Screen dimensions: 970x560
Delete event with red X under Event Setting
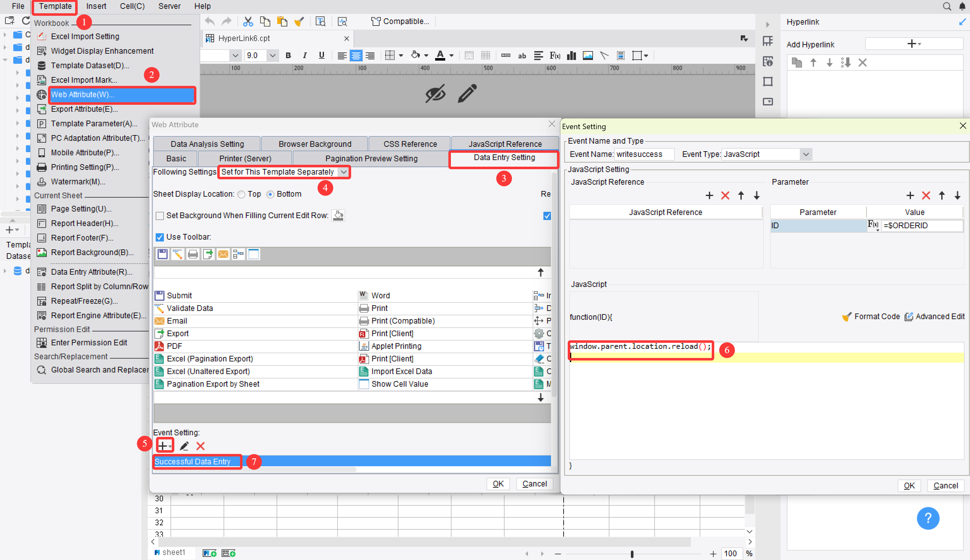(201, 446)
